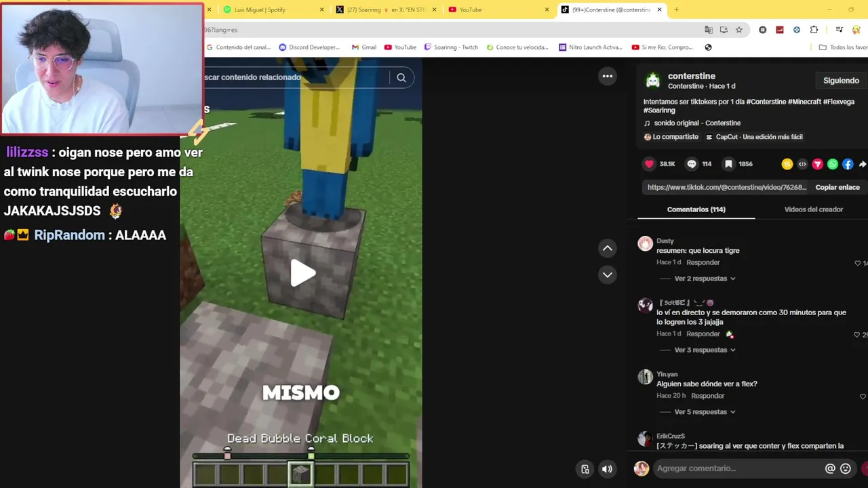The width and height of the screenshot is (868, 488).
Task: Switch to Videos del creador tab
Action: (x=813, y=209)
